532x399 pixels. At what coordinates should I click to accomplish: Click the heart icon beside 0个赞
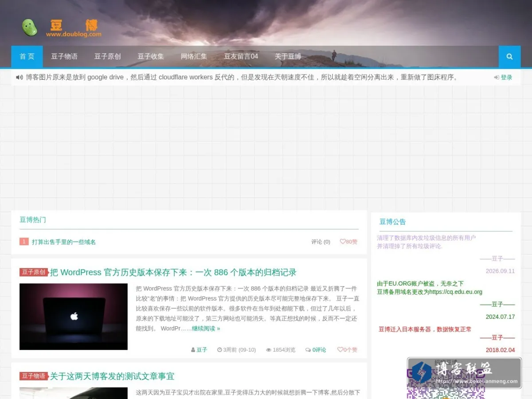pos(340,350)
